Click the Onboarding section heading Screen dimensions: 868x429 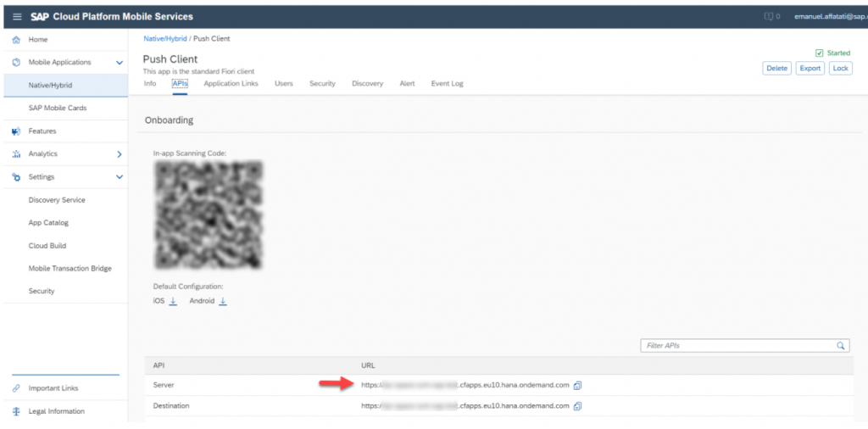169,120
